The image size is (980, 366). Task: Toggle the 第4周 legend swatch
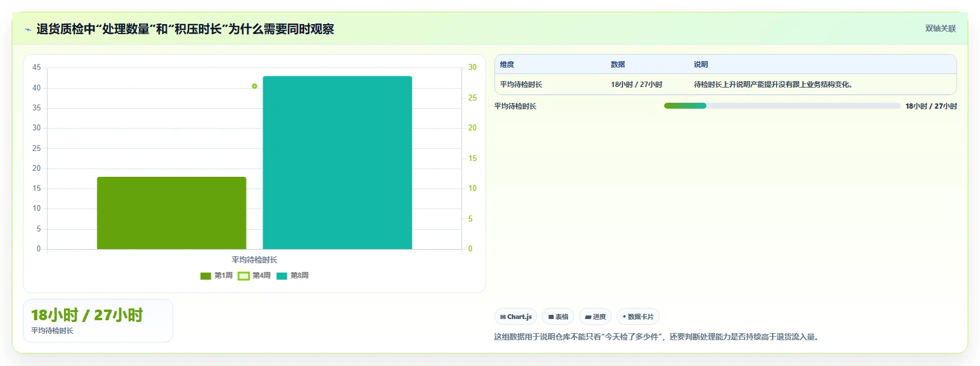(244, 276)
